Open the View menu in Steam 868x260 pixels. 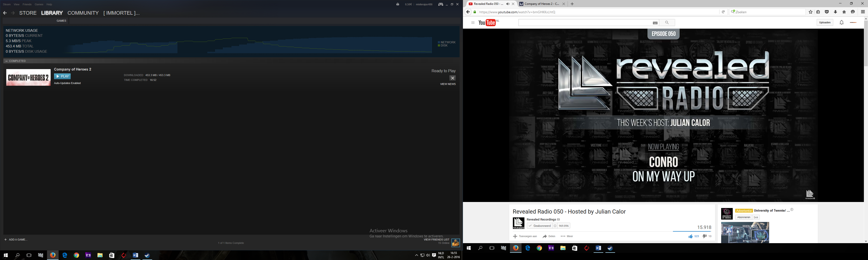coord(16,4)
